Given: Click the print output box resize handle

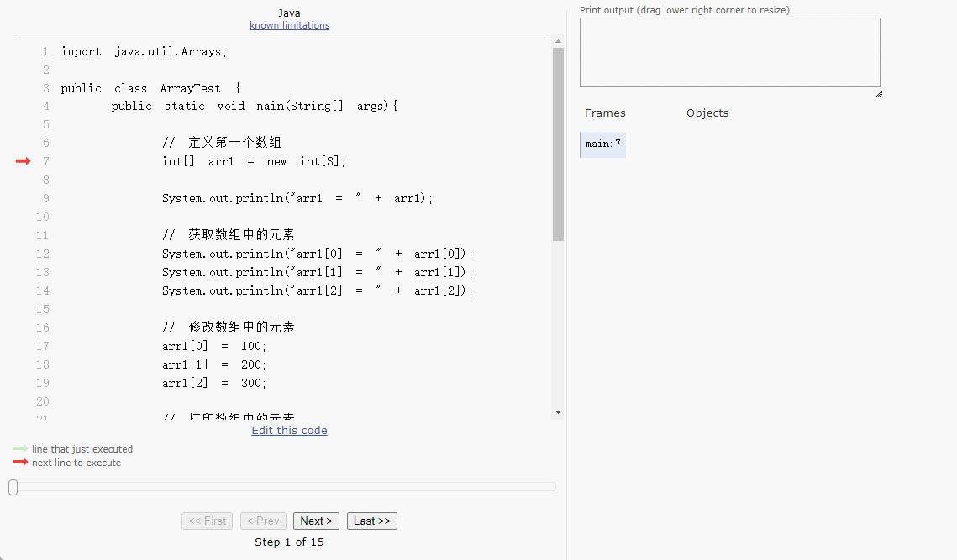Looking at the screenshot, I should 878,92.
